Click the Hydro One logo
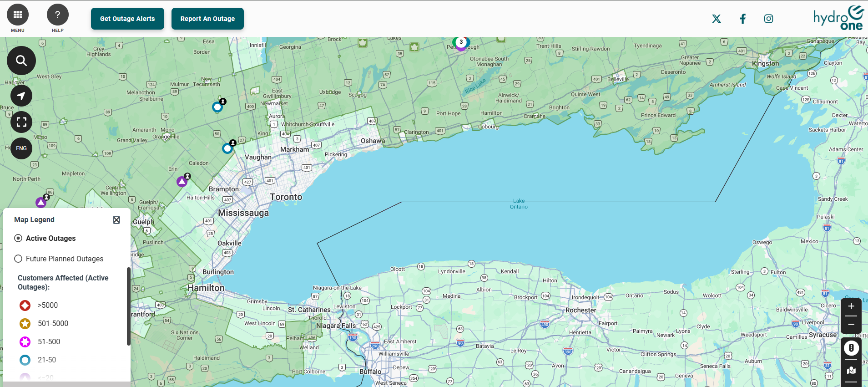 (838, 18)
